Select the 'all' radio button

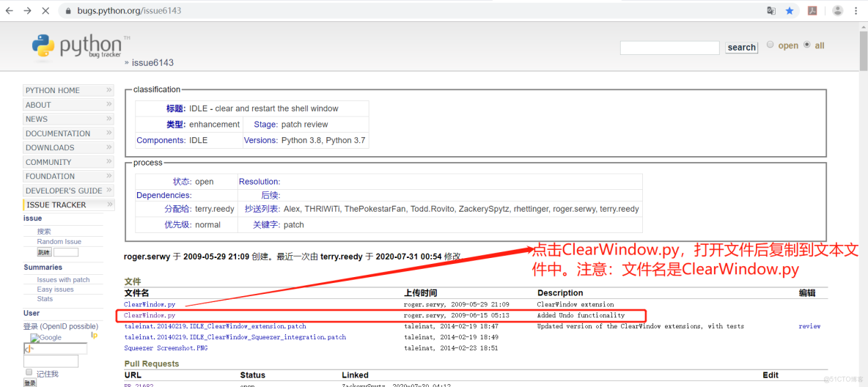(x=806, y=45)
